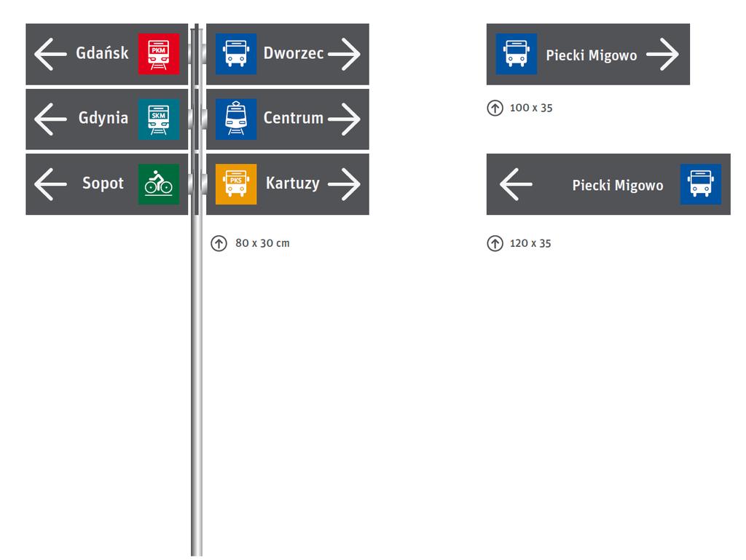
Task: Click the left arrow next to Gdańsk
Action: 50,55
